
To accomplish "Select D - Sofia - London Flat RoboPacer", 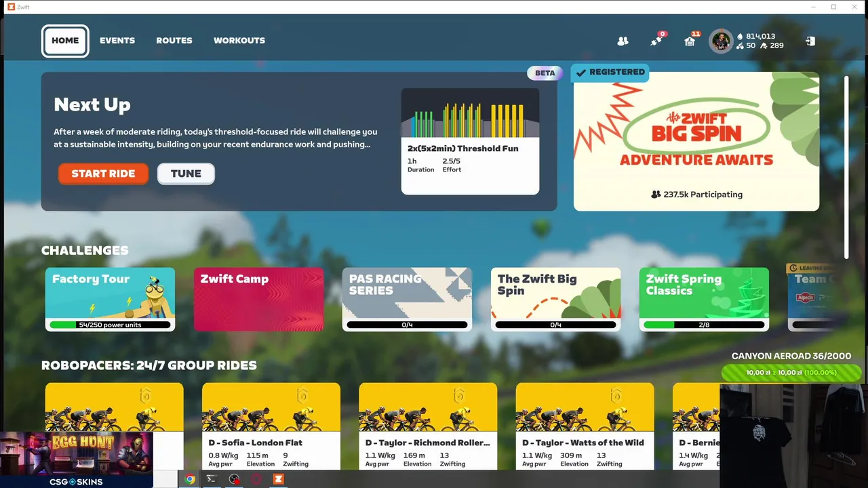I will point(271,426).
